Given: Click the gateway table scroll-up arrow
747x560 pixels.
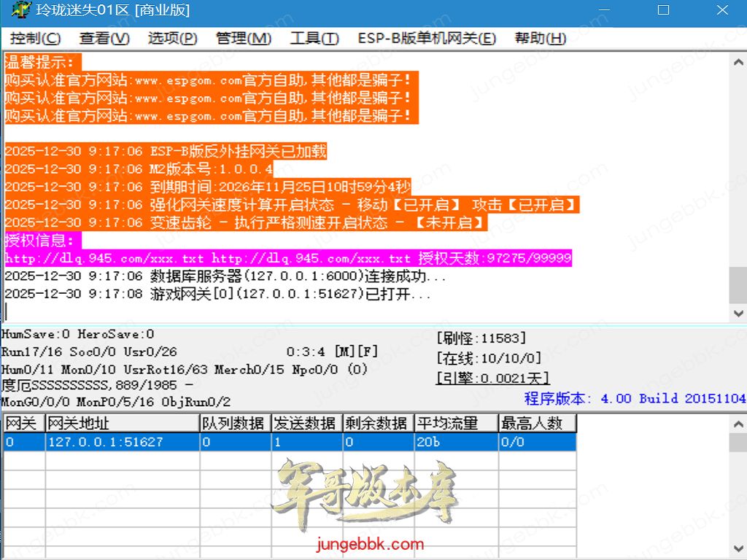Looking at the screenshot, I should coord(738,423).
